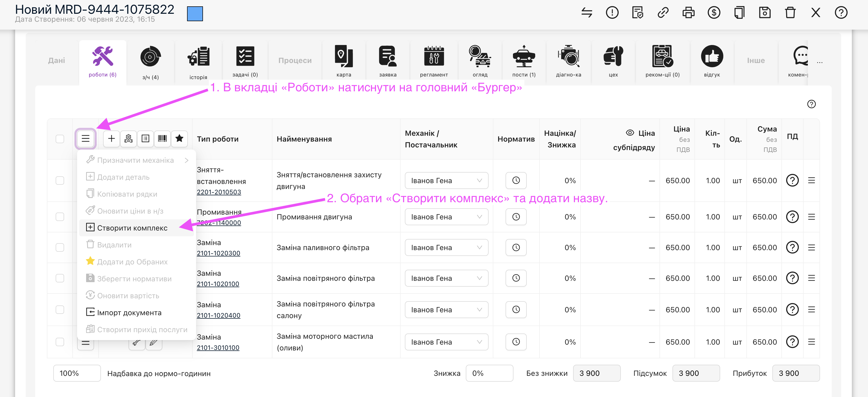Open row burger menu for Заміна моторного мастила

811,342
